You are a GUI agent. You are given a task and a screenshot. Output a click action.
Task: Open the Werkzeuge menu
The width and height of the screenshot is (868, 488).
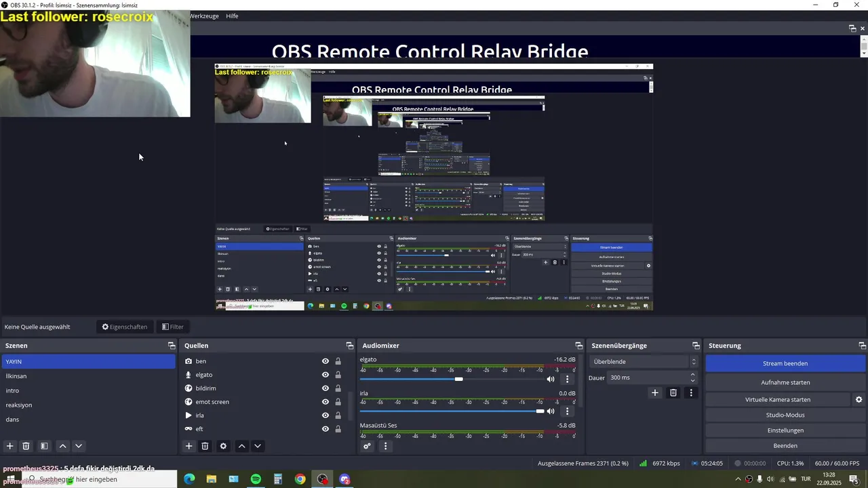coord(204,16)
